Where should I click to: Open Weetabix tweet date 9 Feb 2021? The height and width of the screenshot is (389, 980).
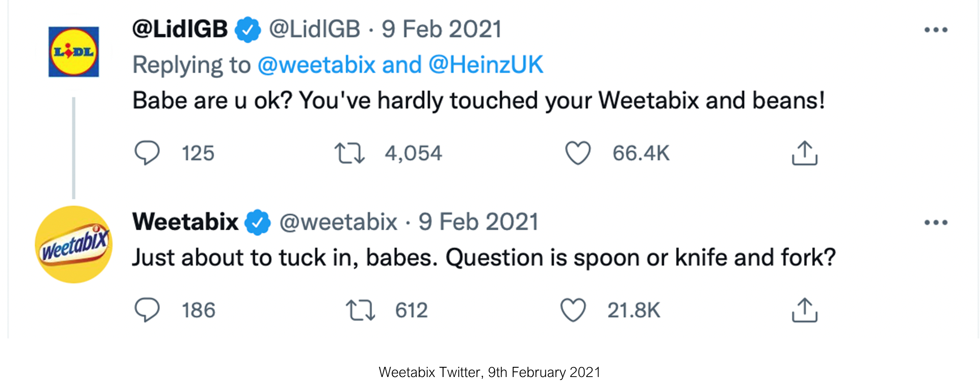click(478, 222)
